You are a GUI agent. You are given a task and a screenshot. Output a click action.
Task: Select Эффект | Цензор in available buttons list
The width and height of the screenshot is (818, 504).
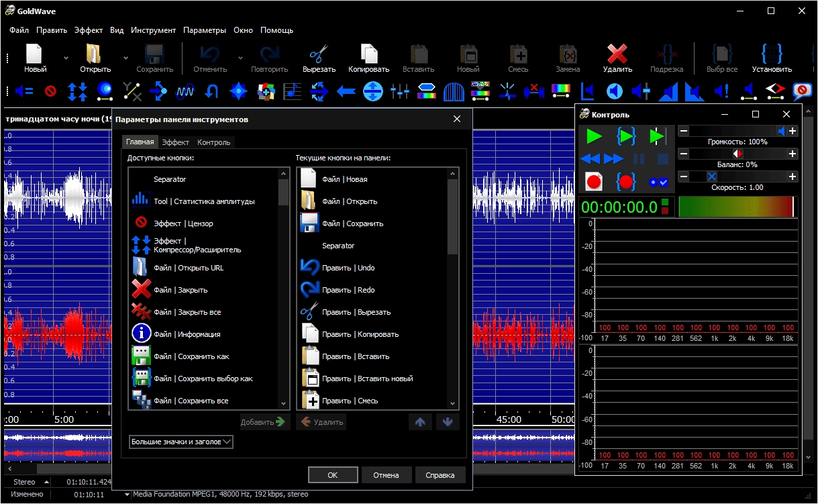coord(203,223)
